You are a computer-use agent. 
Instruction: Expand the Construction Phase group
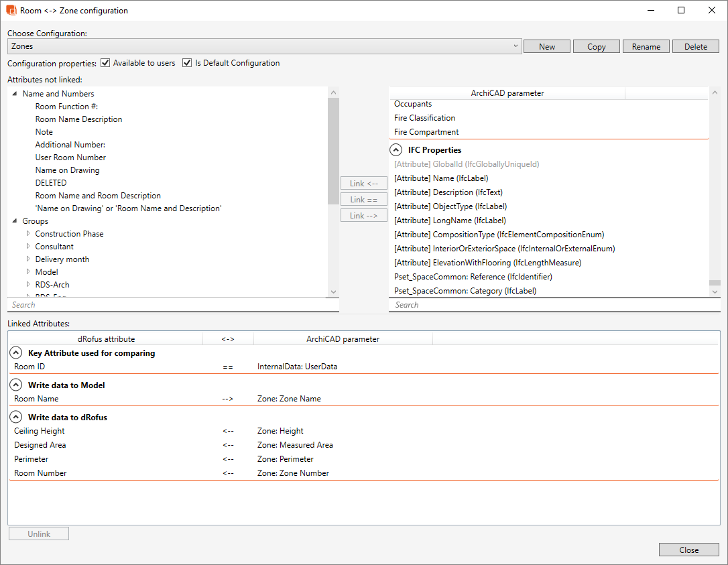27,233
